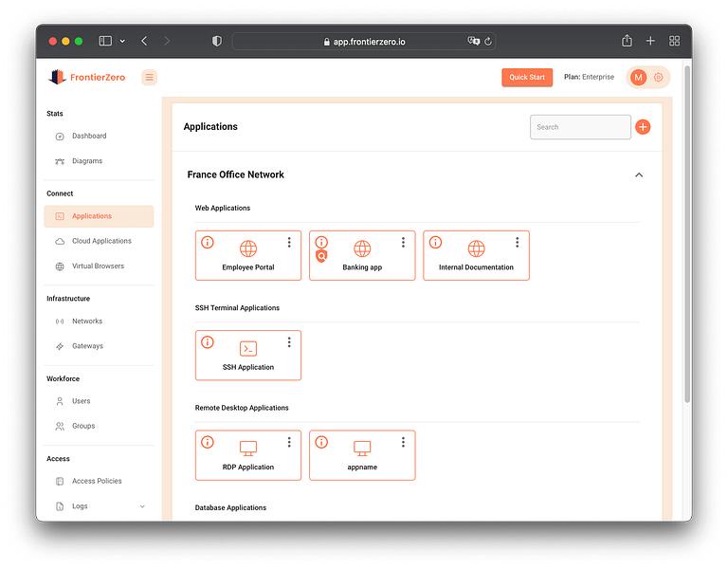Collapse the France Office Network section

click(639, 174)
